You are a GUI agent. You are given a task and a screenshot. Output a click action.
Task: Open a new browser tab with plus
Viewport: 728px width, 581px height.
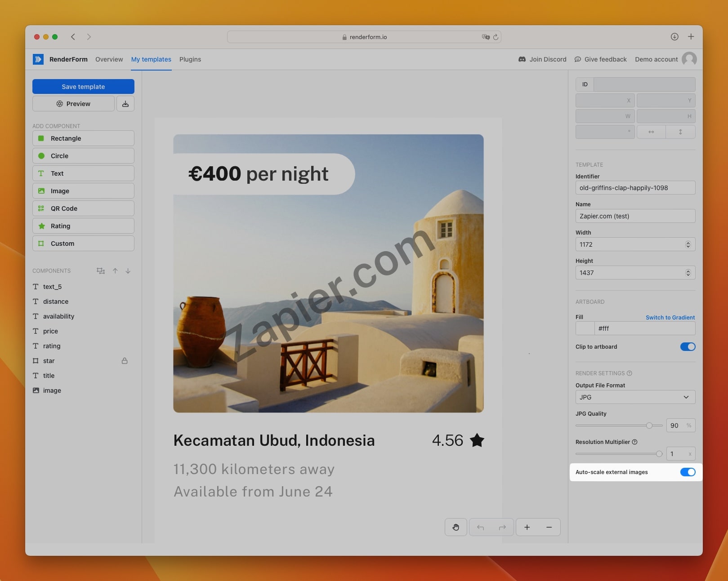[691, 36]
